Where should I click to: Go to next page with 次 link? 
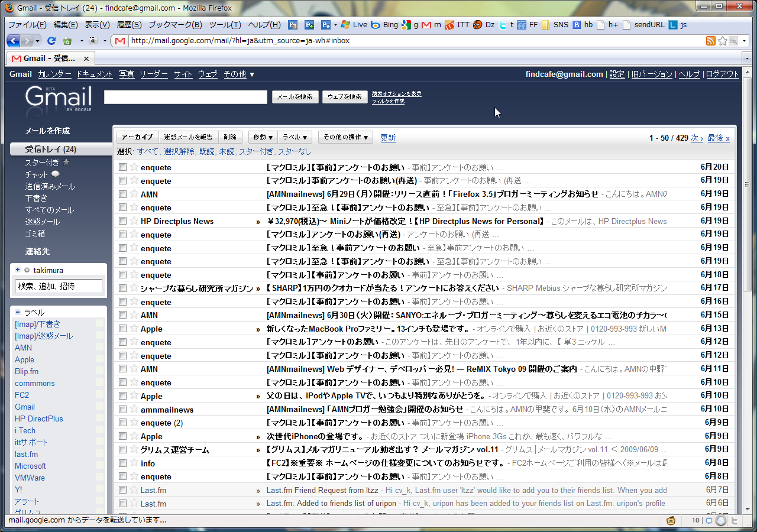coord(697,138)
